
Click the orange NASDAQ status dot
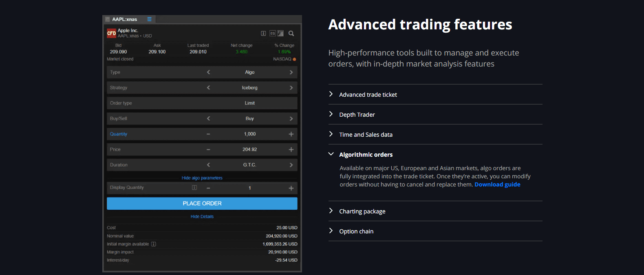coord(294,59)
